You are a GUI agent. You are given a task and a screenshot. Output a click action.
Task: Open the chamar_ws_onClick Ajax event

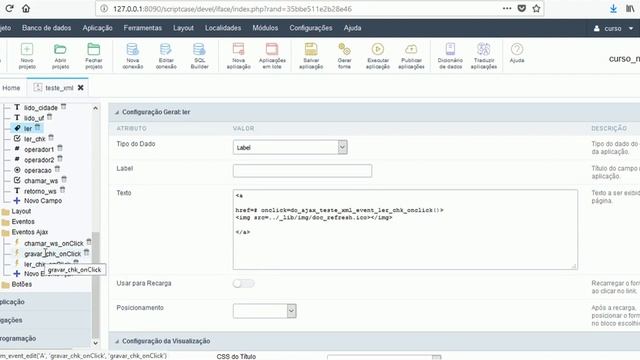click(x=53, y=244)
